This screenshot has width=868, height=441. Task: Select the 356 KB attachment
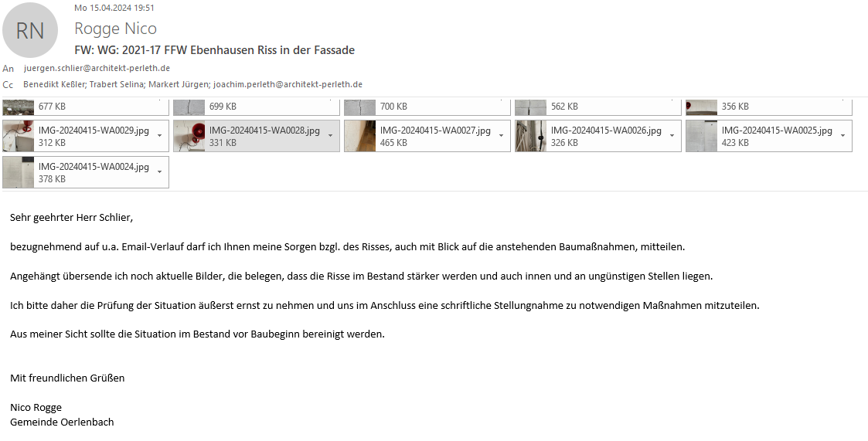click(x=769, y=107)
